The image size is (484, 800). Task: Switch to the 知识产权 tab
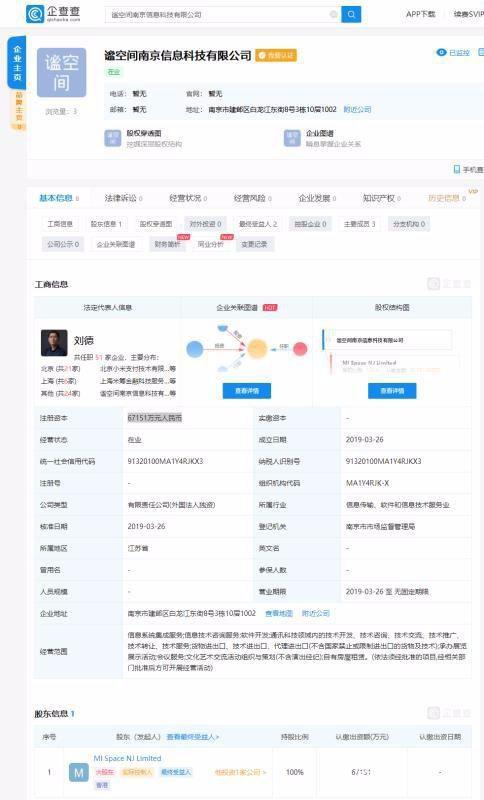click(381, 198)
